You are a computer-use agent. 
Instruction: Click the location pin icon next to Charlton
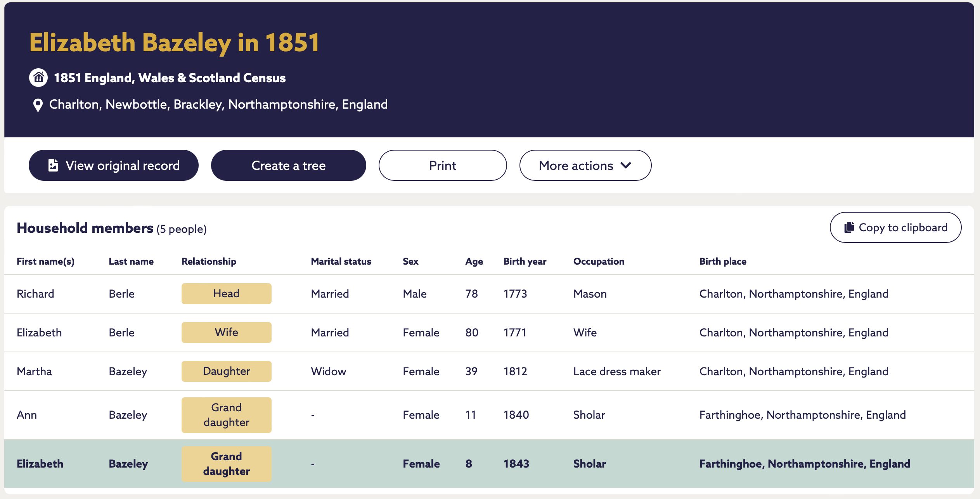[x=38, y=105]
